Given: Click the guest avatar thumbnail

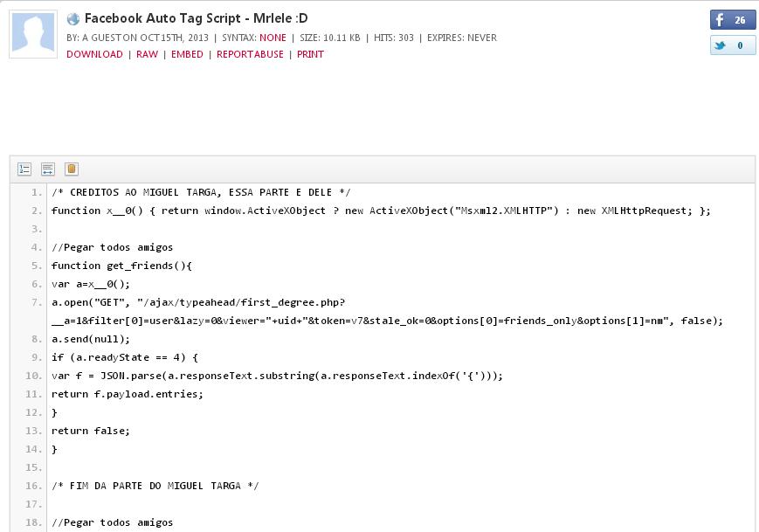Looking at the screenshot, I should click(33, 34).
